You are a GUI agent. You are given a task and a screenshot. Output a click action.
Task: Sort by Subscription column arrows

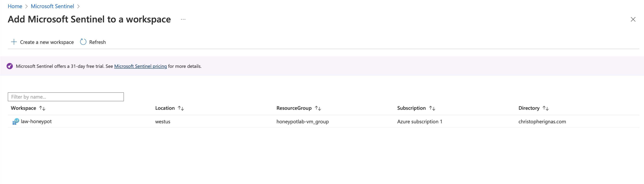click(x=432, y=108)
